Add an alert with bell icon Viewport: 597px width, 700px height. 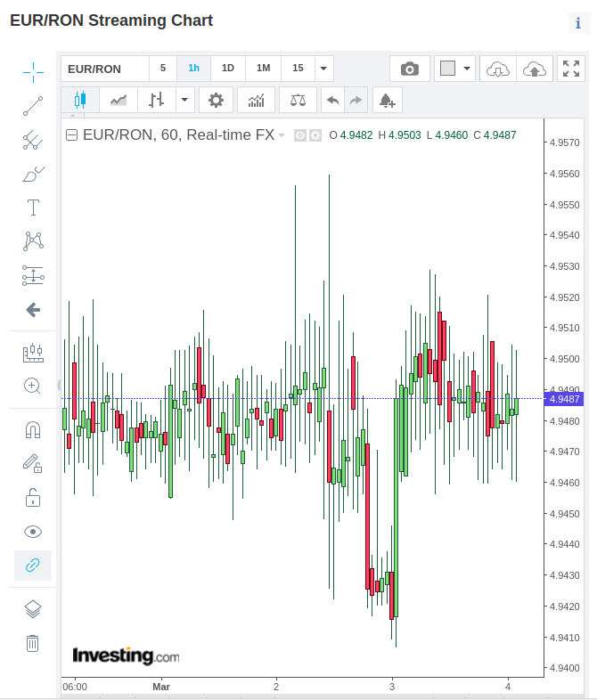[387, 100]
